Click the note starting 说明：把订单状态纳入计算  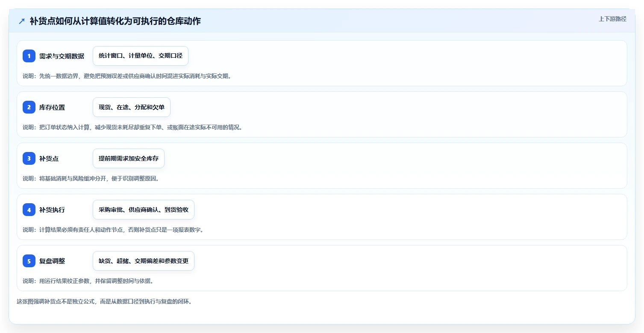(132, 127)
